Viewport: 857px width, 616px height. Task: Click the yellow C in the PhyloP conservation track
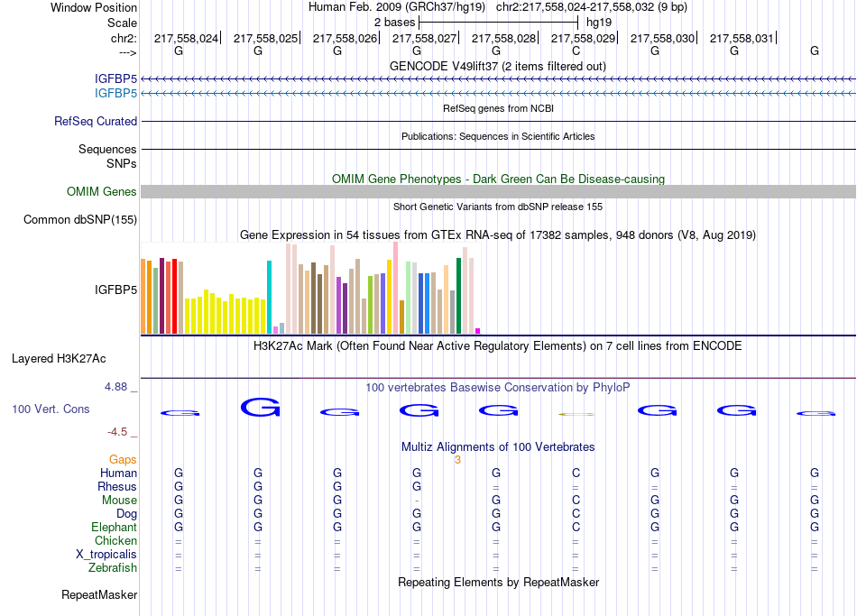(576, 414)
